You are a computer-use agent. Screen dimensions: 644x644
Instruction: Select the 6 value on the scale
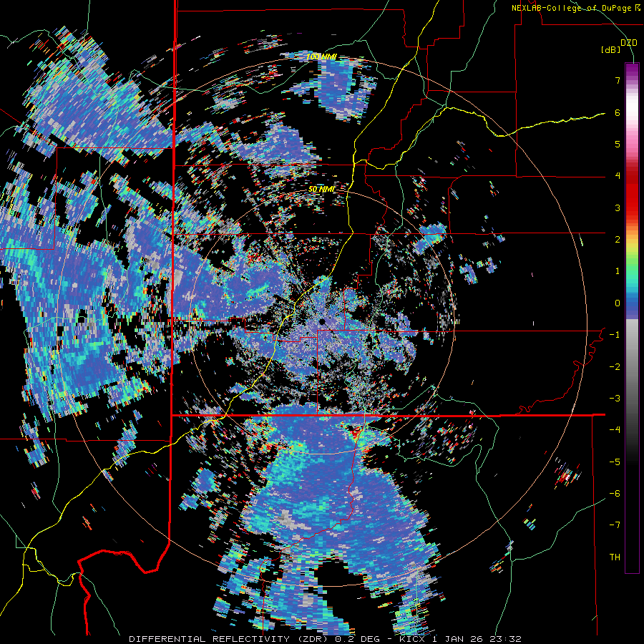[618, 112]
